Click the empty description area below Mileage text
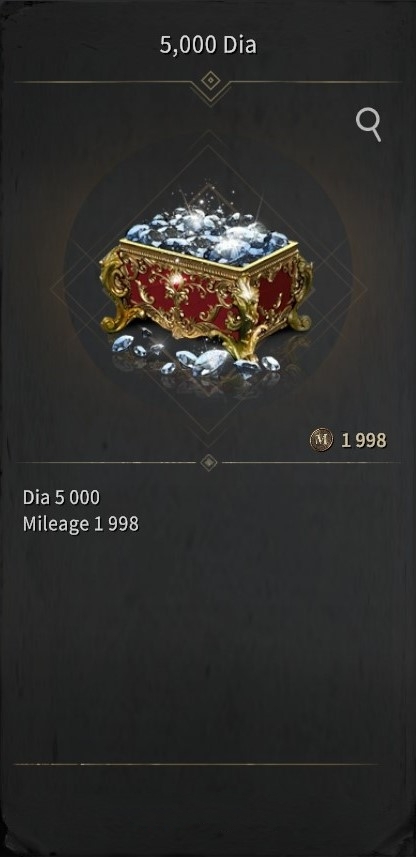This screenshot has height=857, width=416. click(x=208, y=645)
